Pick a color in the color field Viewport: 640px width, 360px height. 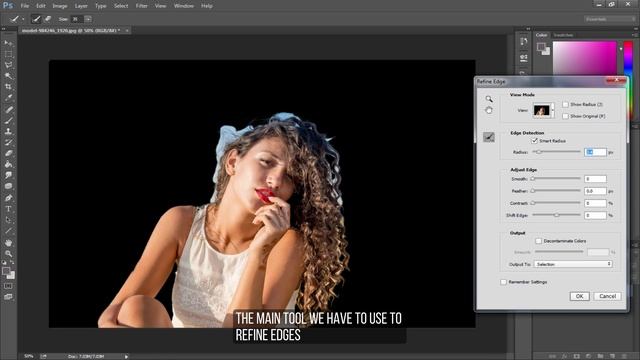coord(584,58)
